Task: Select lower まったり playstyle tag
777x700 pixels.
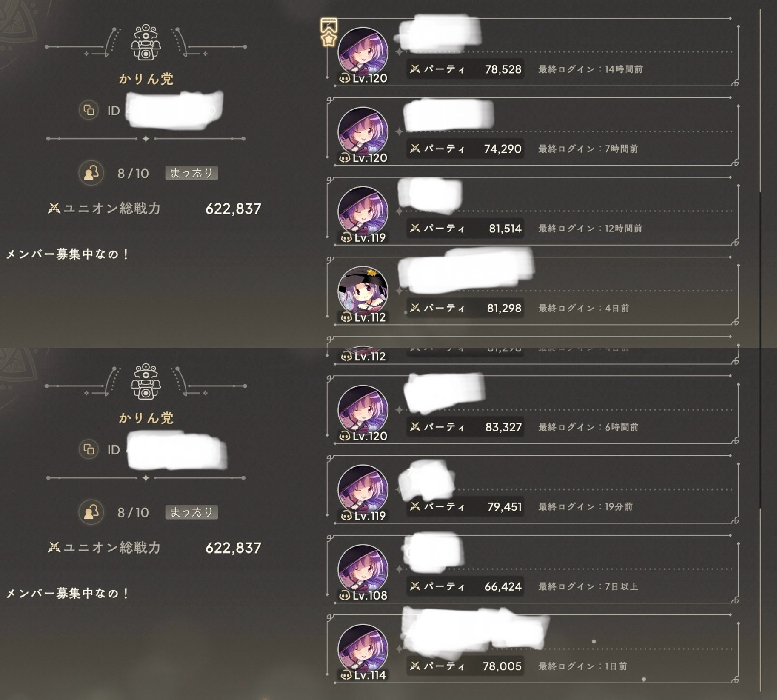Action: (191, 512)
